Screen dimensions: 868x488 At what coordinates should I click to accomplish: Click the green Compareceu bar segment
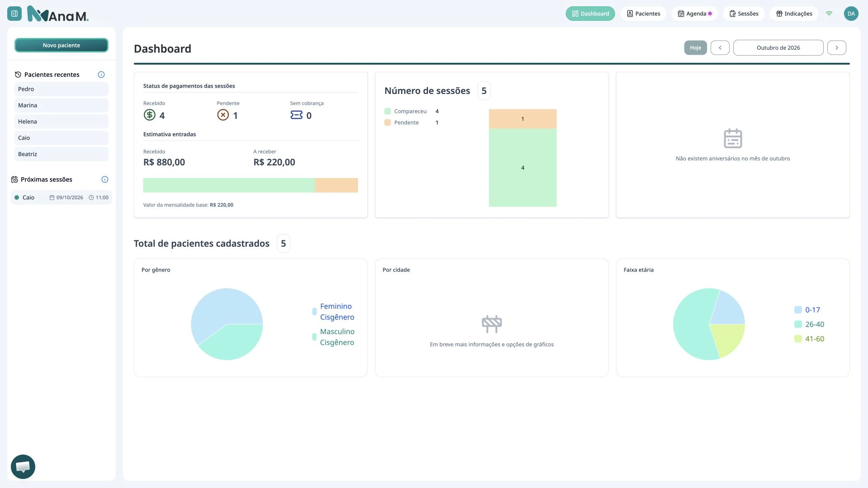click(523, 168)
